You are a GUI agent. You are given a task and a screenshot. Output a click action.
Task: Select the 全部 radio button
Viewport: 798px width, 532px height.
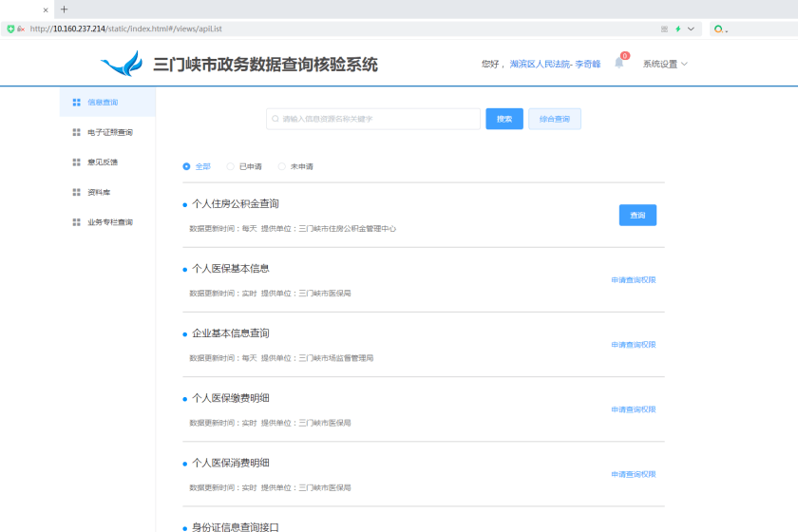pos(186,166)
